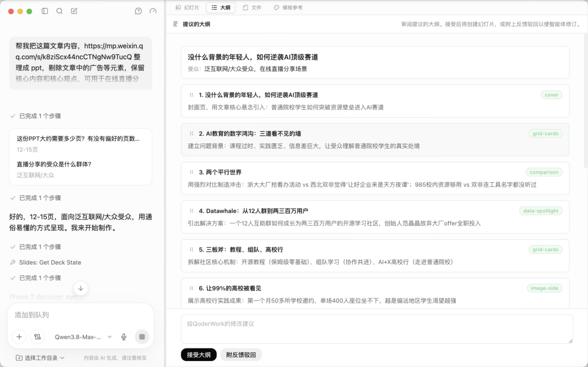Select the 大纲 tab

(x=221, y=8)
